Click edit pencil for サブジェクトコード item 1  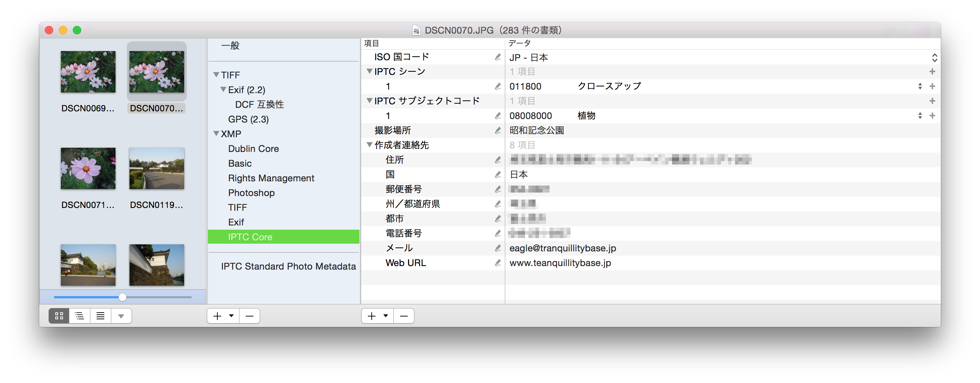[x=498, y=116]
